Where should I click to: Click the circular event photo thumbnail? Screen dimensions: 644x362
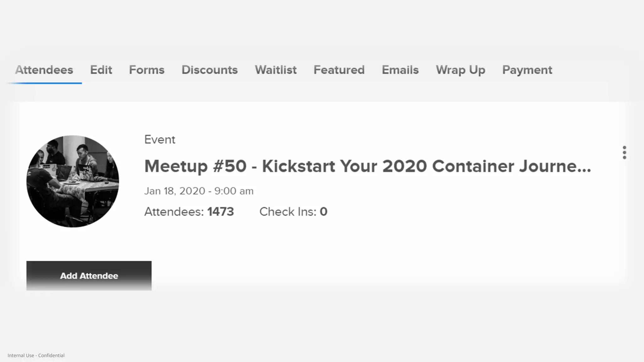[x=73, y=181]
